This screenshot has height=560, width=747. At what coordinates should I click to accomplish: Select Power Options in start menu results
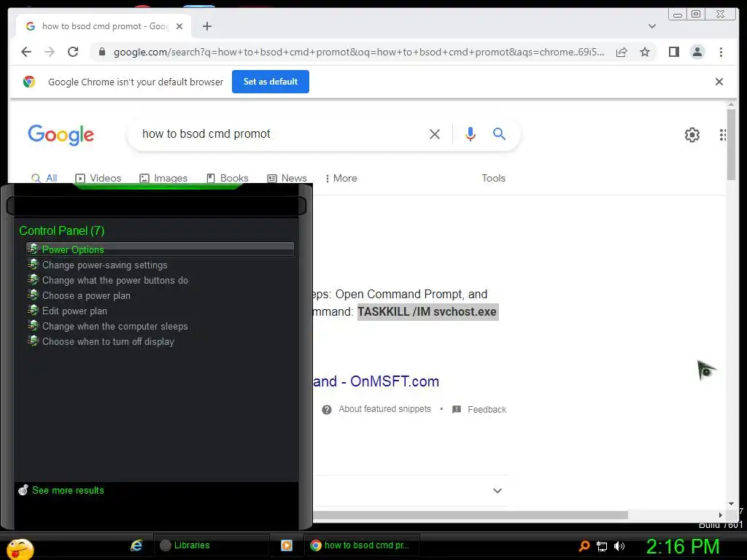(x=160, y=249)
